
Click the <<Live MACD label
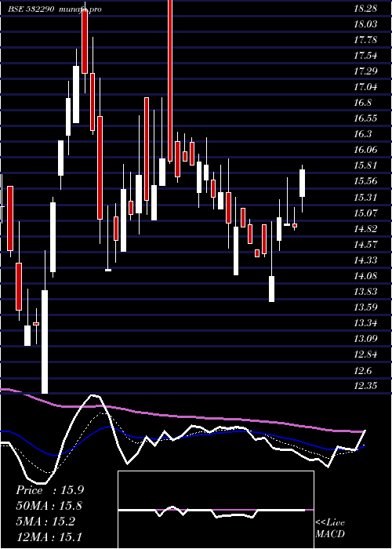tap(330, 528)
